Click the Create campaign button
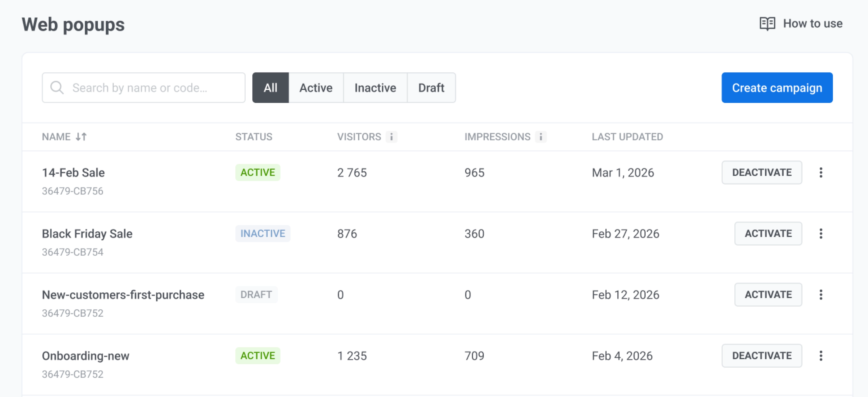This screenshot has height=397, width=868. point(777,88)
